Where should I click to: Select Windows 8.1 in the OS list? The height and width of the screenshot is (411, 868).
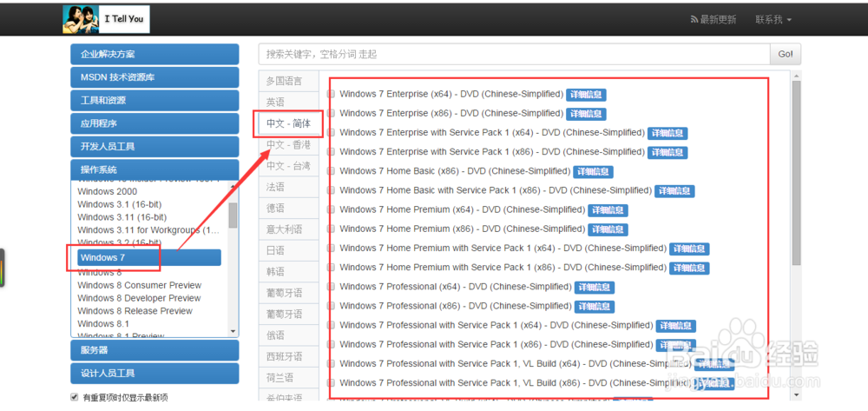click(x=103, y=323)
